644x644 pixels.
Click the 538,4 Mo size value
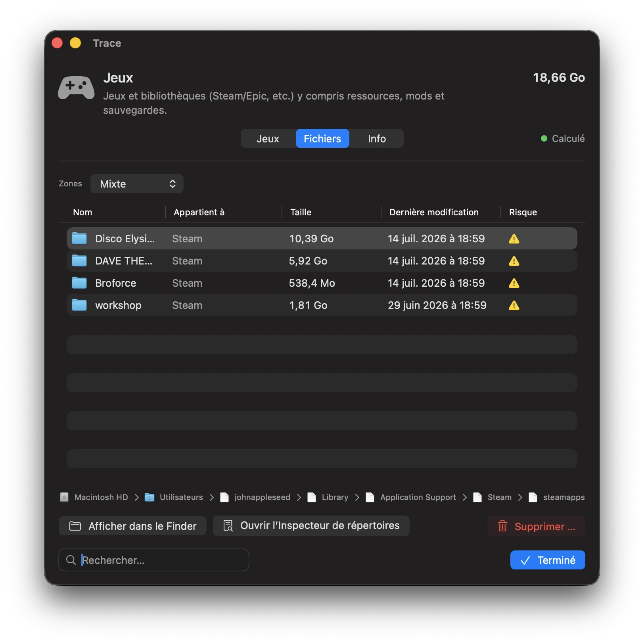point(312,283)
